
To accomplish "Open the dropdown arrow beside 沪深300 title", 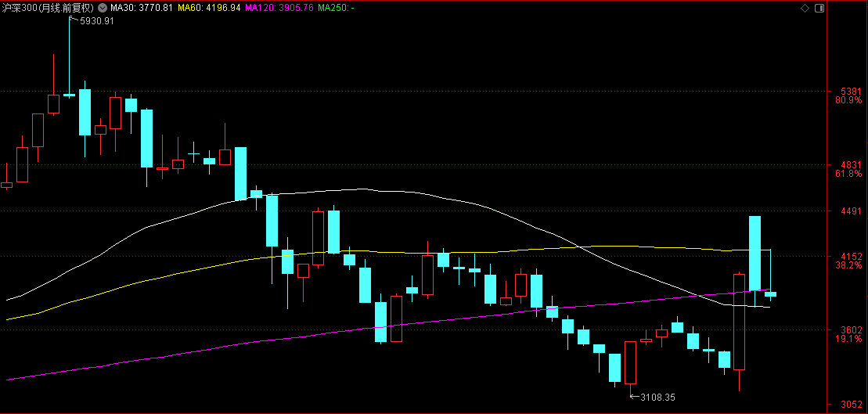I will 103,8.
